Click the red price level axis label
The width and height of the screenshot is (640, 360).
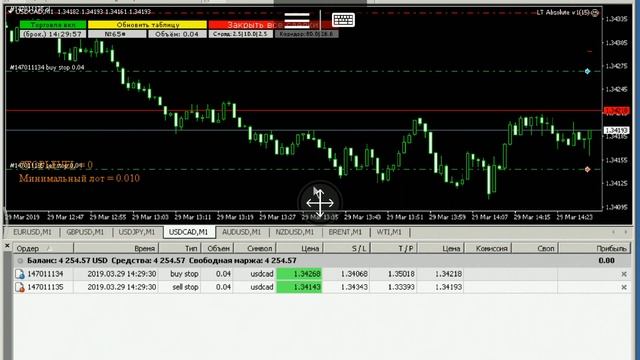(616, 111)
